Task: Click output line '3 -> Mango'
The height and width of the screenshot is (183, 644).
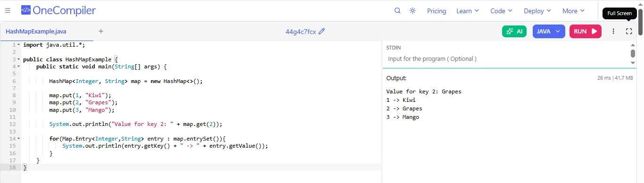Action: point(403,117)
